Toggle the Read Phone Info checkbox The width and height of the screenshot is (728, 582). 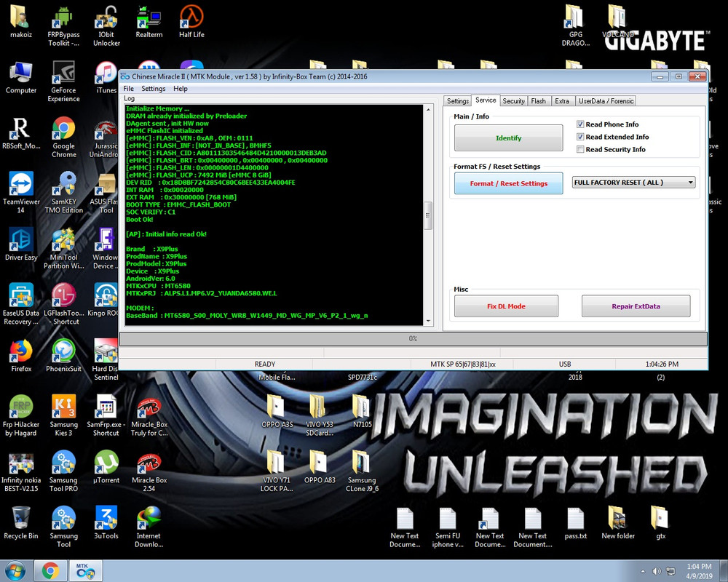coord(580,124)
